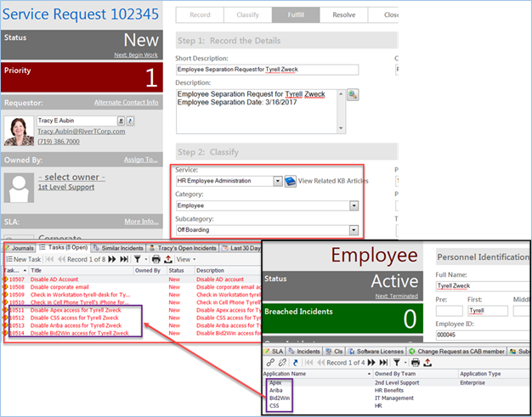Jump to last record in the Tasks toolbar
Viewport: 532px width, 417px height.
[124, 259]
